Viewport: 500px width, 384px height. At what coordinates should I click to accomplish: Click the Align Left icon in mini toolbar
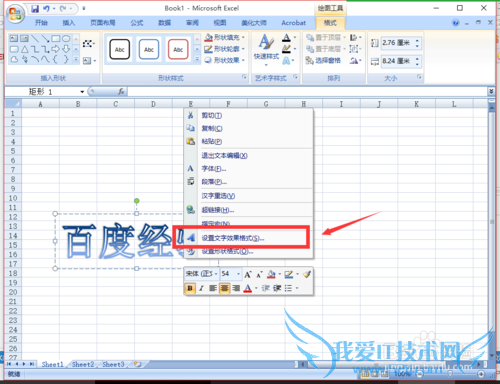213,288
